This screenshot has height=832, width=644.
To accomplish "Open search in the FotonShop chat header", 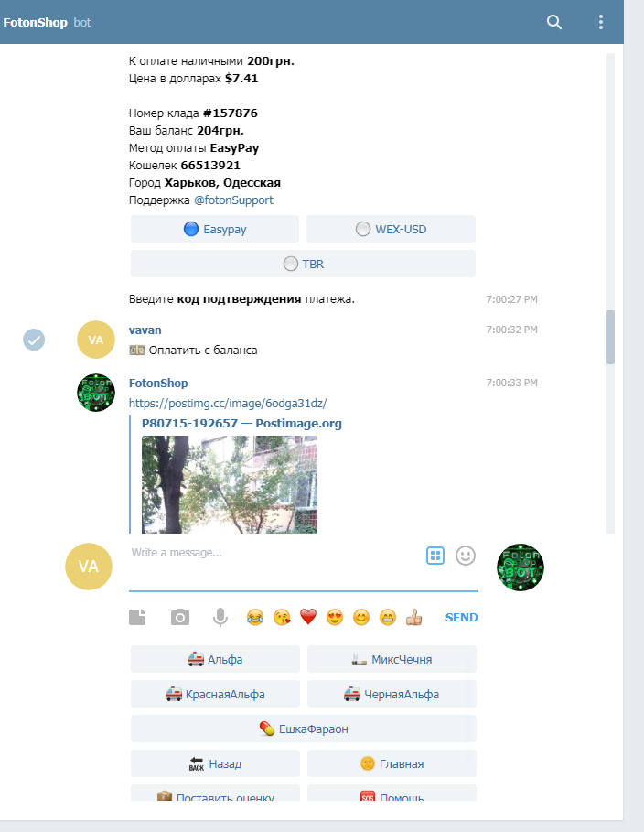I will [x=553, y=22].
